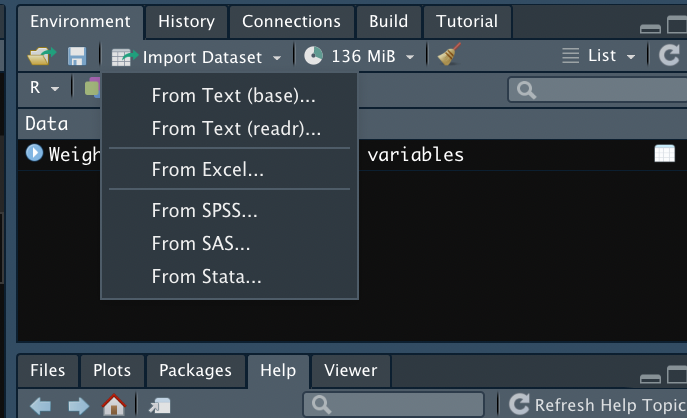The height and width of the screenshot is (418, 687).
Task: Click the Help back arrow
Action: [41, 405]
